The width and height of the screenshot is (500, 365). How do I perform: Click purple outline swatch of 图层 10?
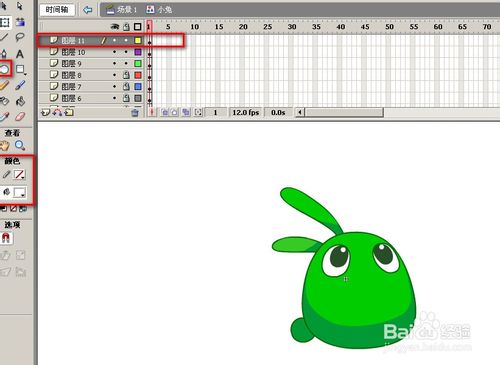138,52
